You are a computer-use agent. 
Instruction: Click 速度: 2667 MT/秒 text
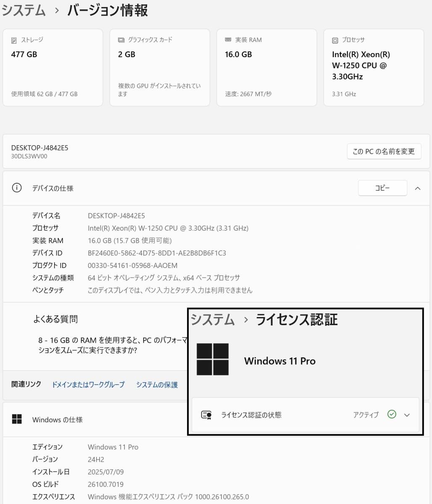coord(248,94)
